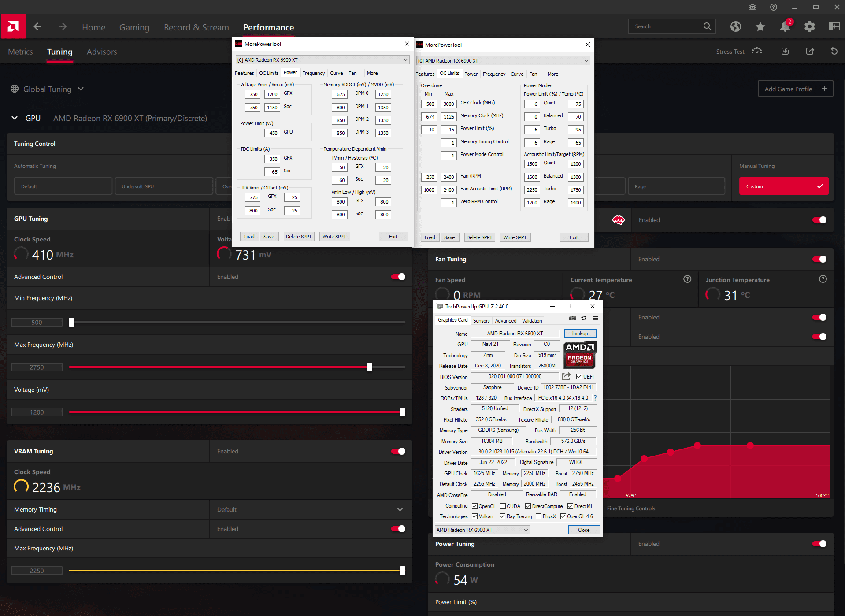This screenshot has height=616, width=845.
Task: Start the Stress Test icon
Action: pos(757,51)
